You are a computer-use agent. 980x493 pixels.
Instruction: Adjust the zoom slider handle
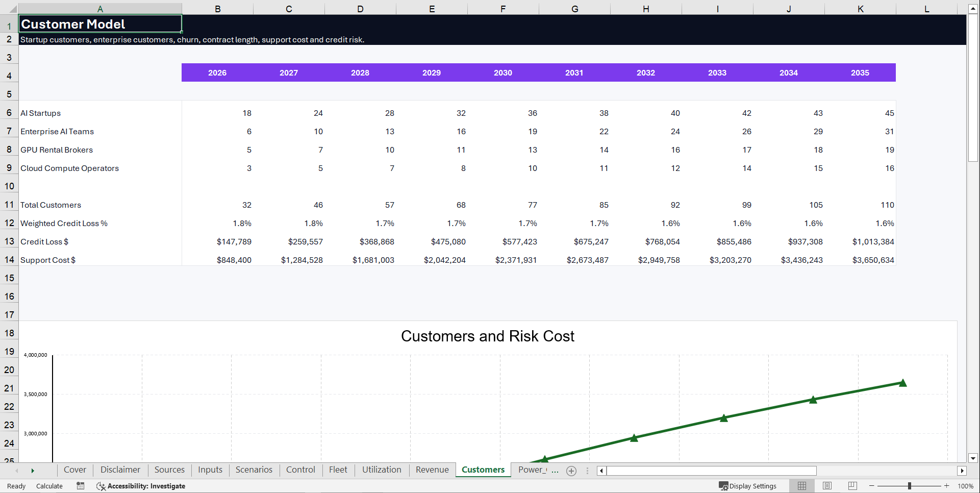pyautogui.click(x=910, y=486)
